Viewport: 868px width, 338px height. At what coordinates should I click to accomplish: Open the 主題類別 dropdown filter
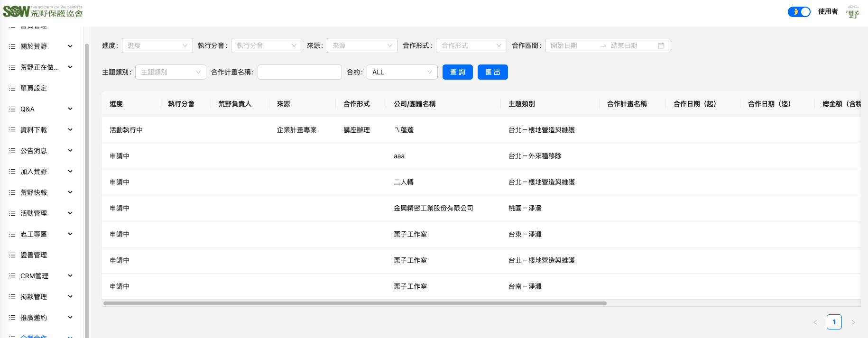coord(170,72)
